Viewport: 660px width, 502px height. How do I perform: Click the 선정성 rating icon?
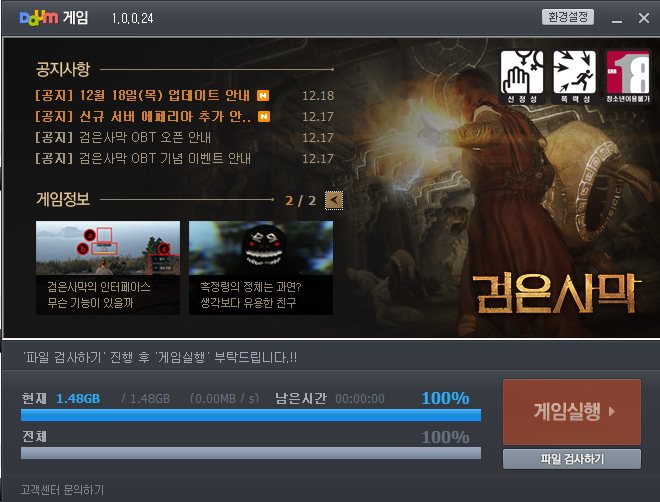[522, 77]
